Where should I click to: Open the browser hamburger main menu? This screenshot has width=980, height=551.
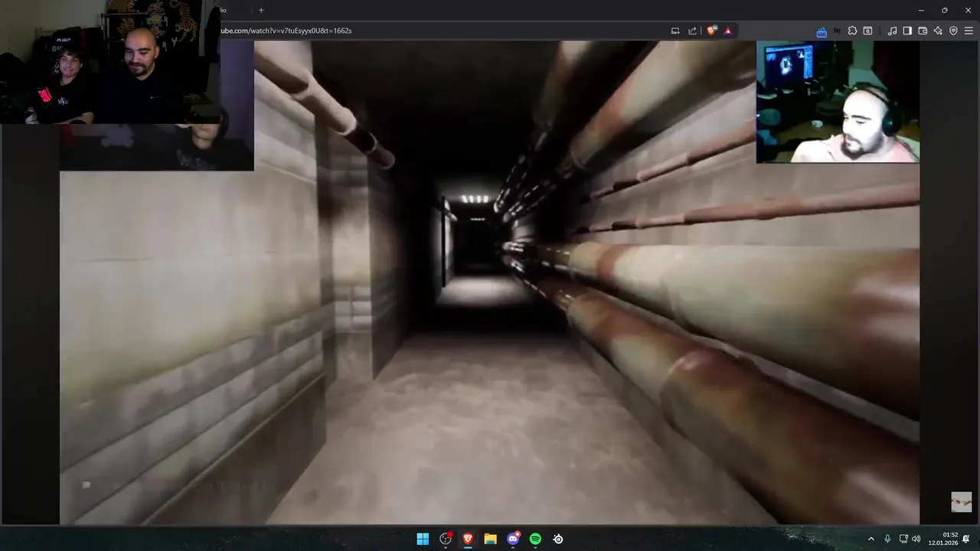click(x=969, y=31)
